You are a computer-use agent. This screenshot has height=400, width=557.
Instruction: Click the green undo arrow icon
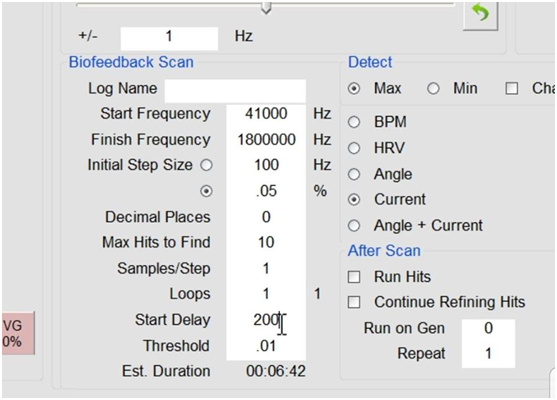click(x=481, y=15)
